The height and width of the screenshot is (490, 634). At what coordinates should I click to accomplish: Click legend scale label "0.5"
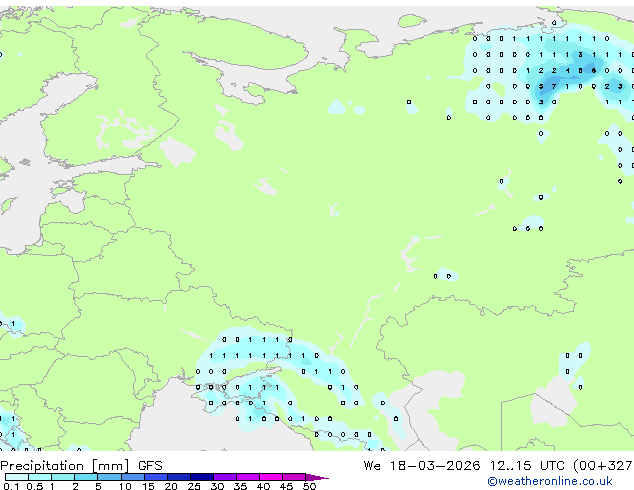(x=34, y=486)
